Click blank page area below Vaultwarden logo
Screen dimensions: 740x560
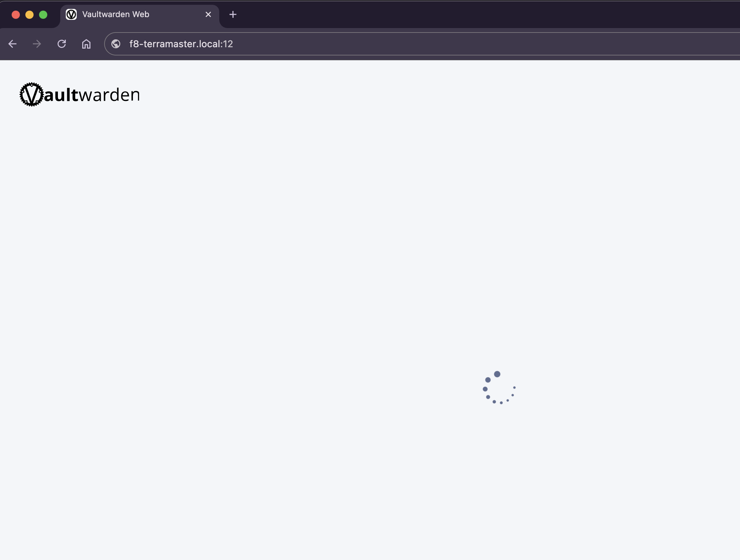point(240,240)
